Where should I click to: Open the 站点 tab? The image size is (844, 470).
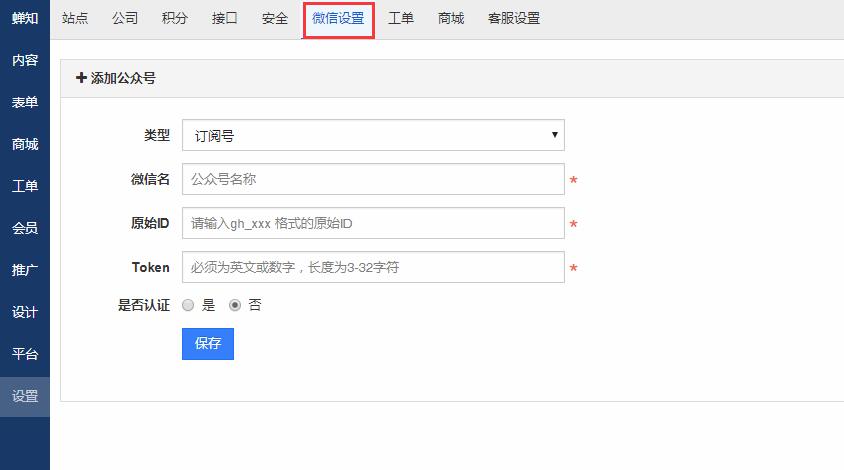pos(75,18)
